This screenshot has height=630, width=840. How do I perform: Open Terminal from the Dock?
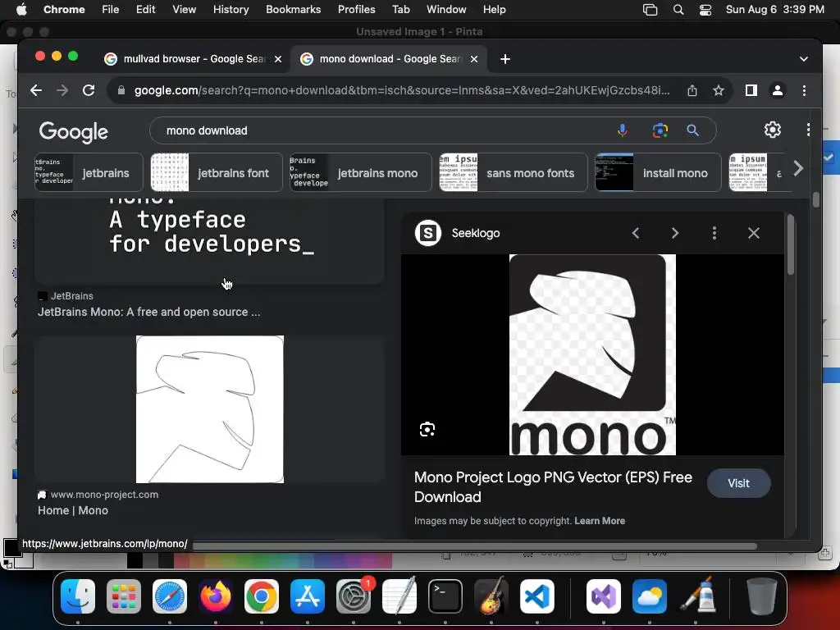[x=445, y=596]
